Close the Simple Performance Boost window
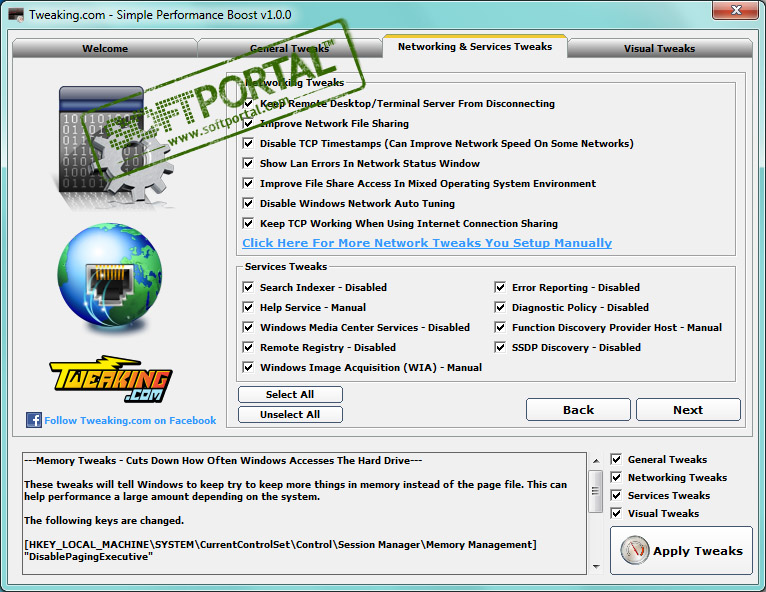Screen dimensions: 766x592 coord(738,10)
